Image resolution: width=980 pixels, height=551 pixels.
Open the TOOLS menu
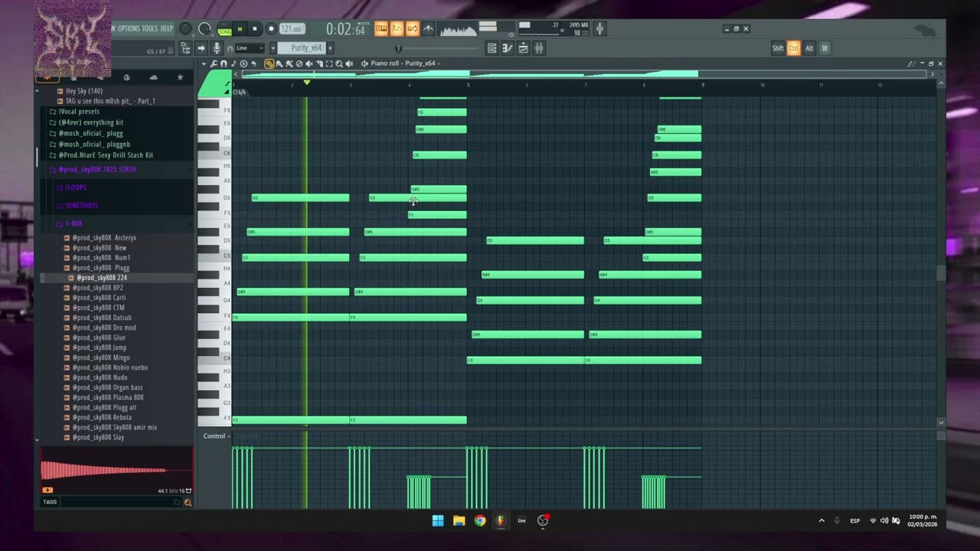click(x=149, y=29)
